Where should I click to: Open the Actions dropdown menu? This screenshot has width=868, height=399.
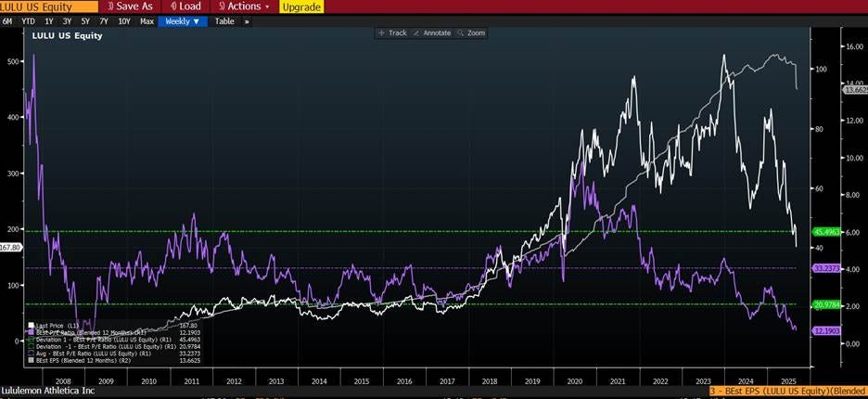(244, 6)
